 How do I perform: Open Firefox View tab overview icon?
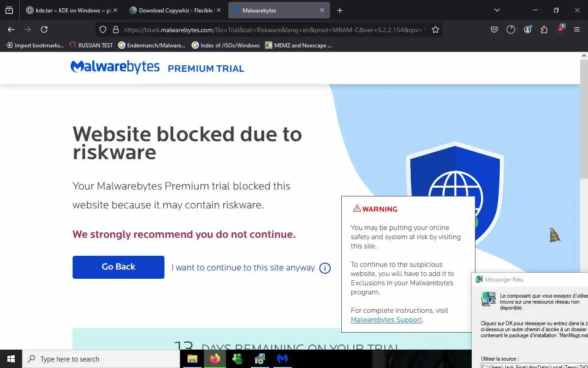pyautogui.click(x=9, y=10)
